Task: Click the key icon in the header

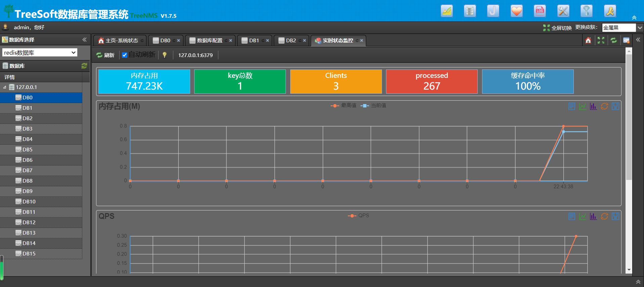Action: pos(587,11)
